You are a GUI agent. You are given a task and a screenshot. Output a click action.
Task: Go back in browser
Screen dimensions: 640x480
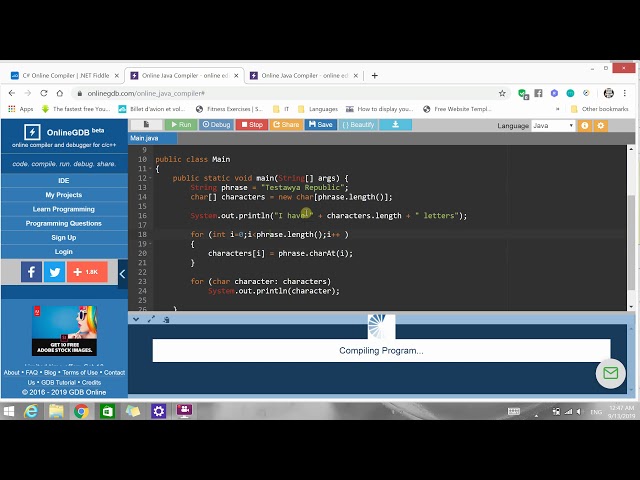click(x=11, y=93)
